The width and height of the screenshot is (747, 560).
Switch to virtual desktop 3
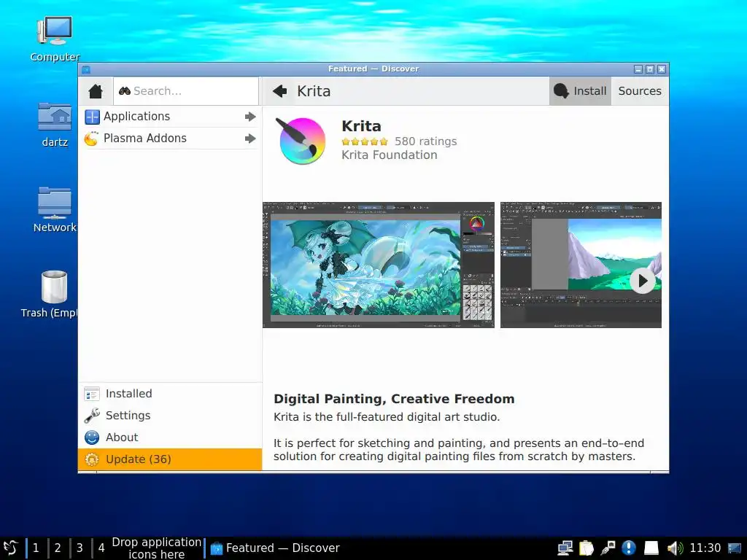coord(80,548)
